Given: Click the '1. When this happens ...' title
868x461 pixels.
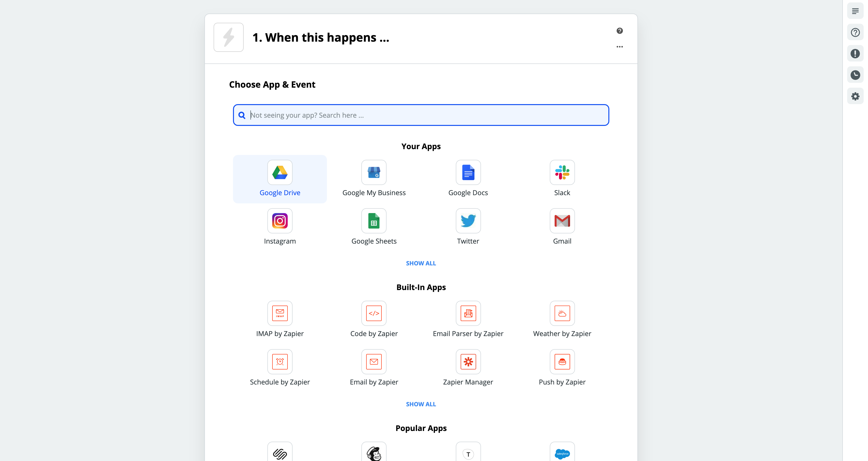Looking at the screenshot, I should pyautogui.click(x=321, y=37).
